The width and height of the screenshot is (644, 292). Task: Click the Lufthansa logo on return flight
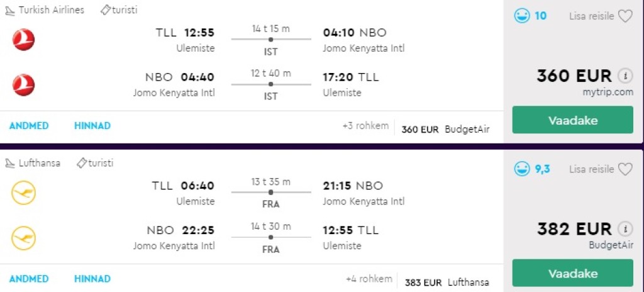point(24,238)
